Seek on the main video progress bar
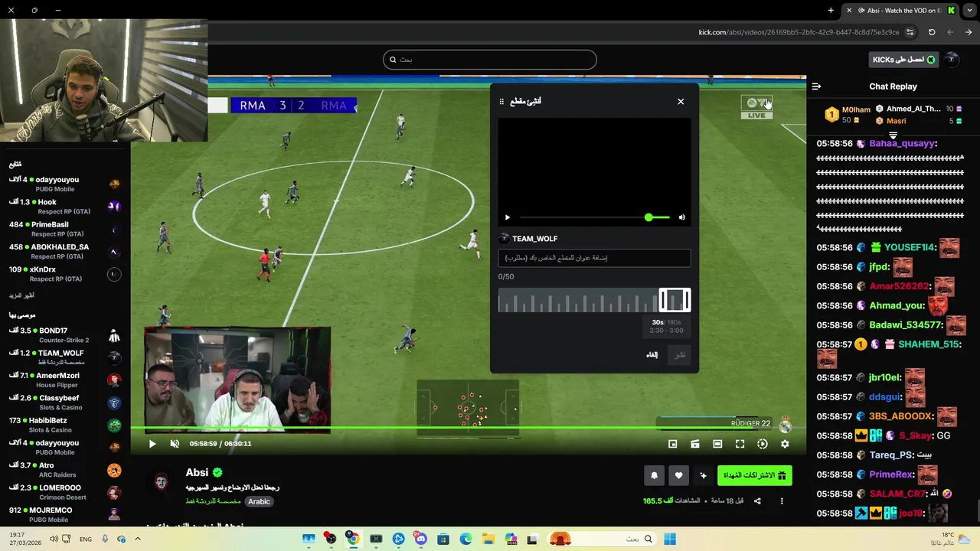The image size is (980, 551). (469, 428)
